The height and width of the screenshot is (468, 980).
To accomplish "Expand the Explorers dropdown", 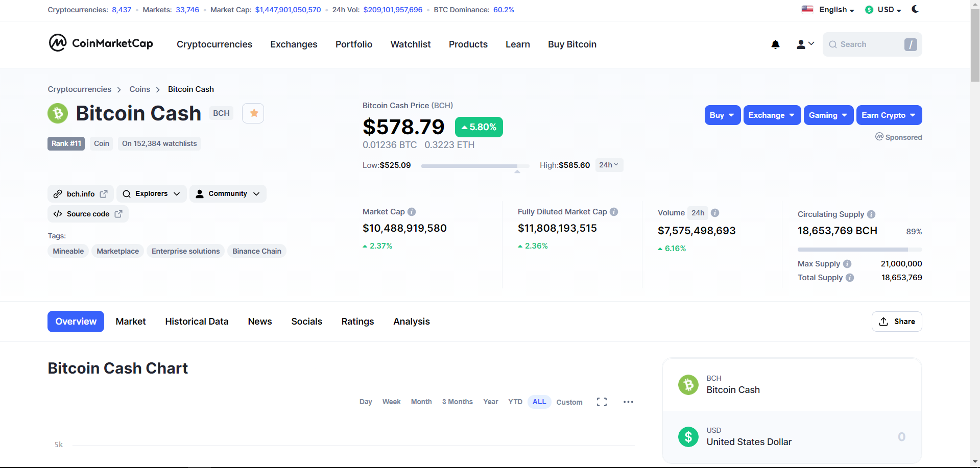I will click(x=152, y=194).
